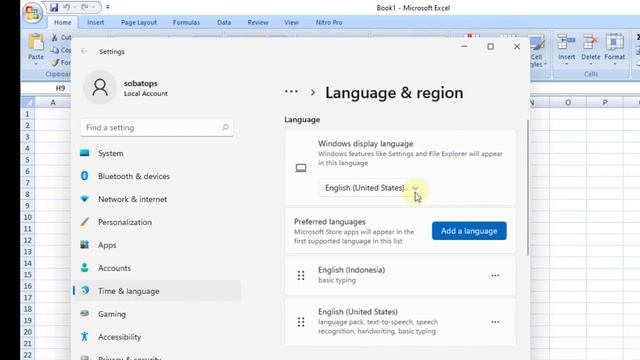Open the Nitro Pro tab
Screen dimensions: 640x360
pos(329,22)
